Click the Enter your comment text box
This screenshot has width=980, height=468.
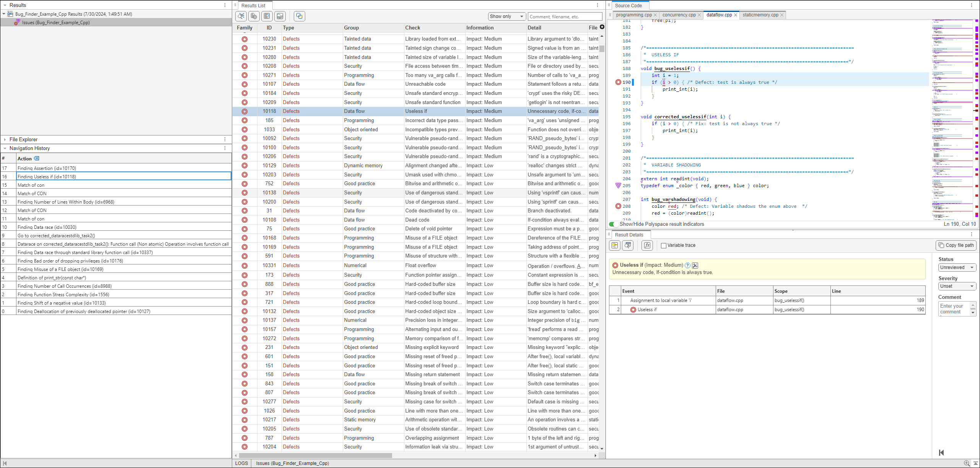[955, 309]
